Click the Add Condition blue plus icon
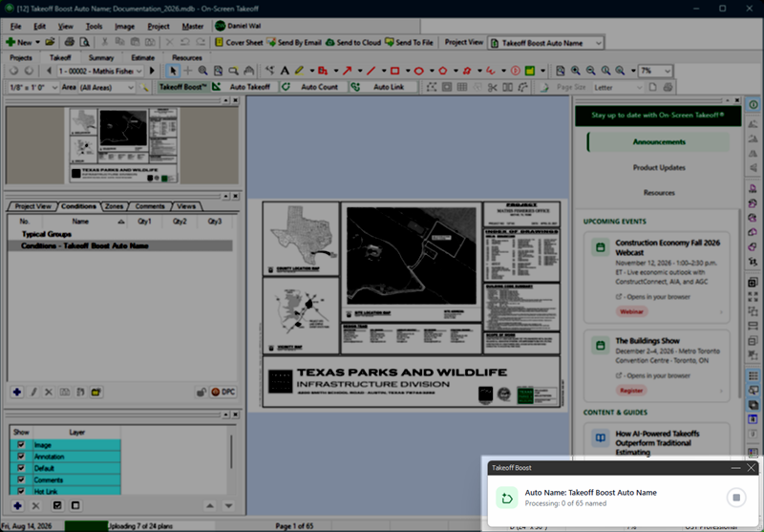 [x=17, y=393]
